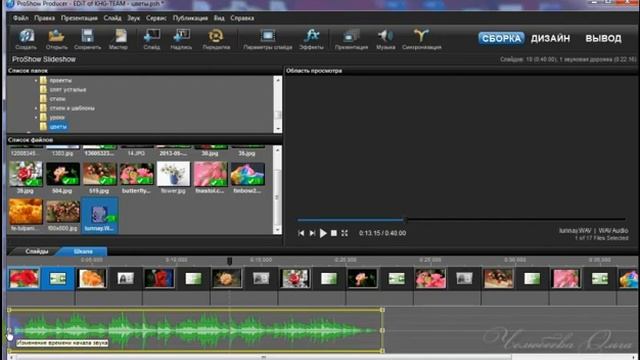
Task: Click the audio track's top-right corner handle
Action: 382,310
